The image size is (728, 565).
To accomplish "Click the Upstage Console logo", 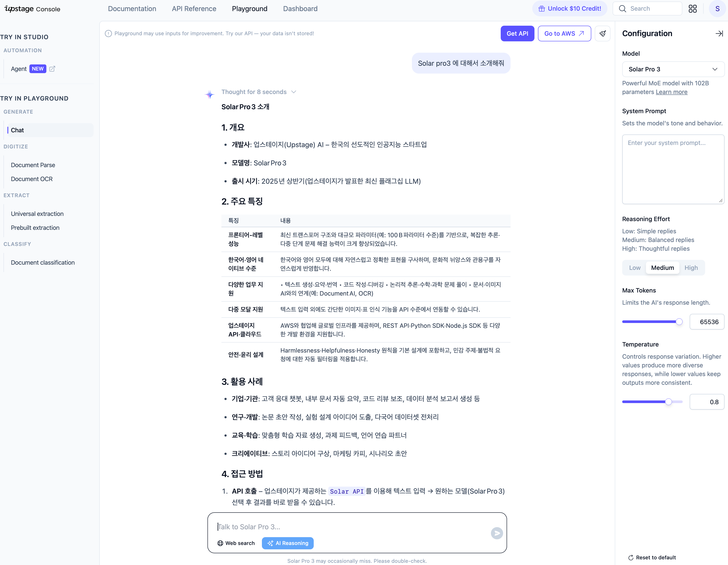I will click(32, 9).
